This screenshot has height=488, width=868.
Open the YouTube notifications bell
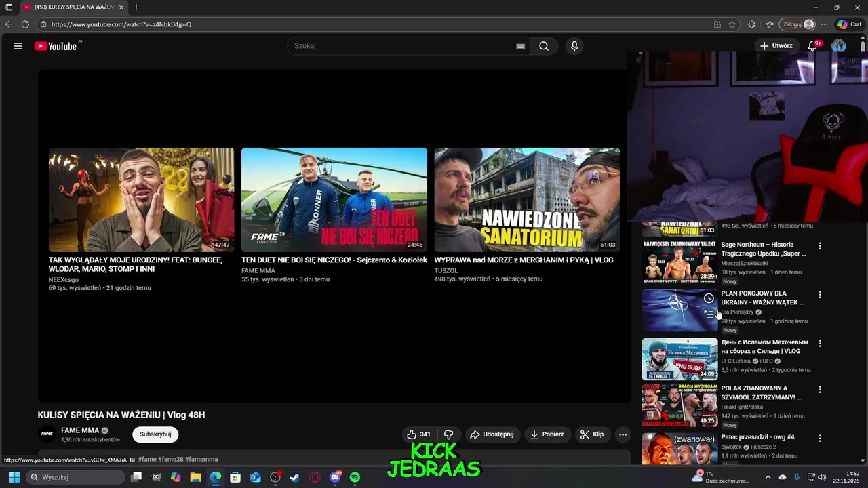[812, 46]
